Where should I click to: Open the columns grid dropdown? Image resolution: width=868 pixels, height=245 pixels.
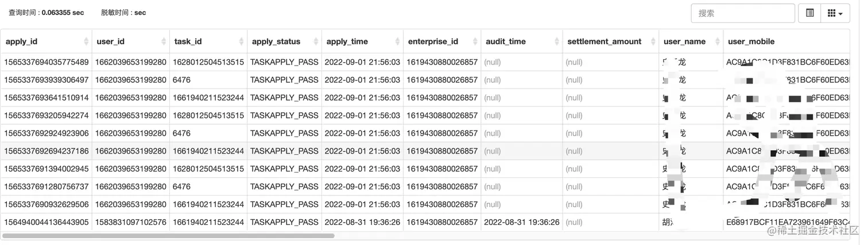tap(835, 13)
